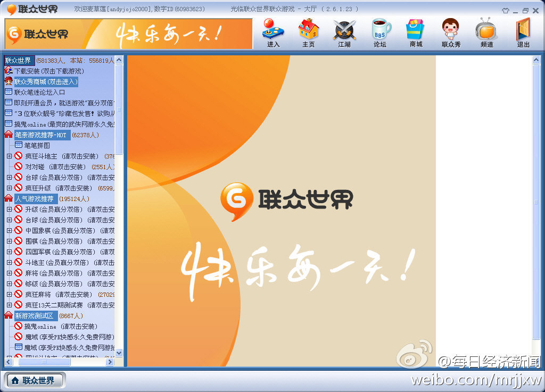
Task: Click the game list's scroll-down arrow
Action: click(119, 353)
